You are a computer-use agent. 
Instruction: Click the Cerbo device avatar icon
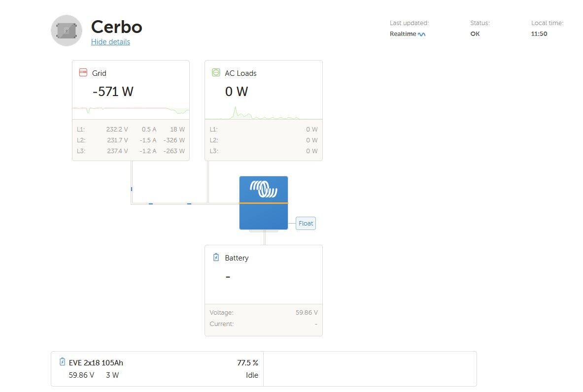(67, 31)
